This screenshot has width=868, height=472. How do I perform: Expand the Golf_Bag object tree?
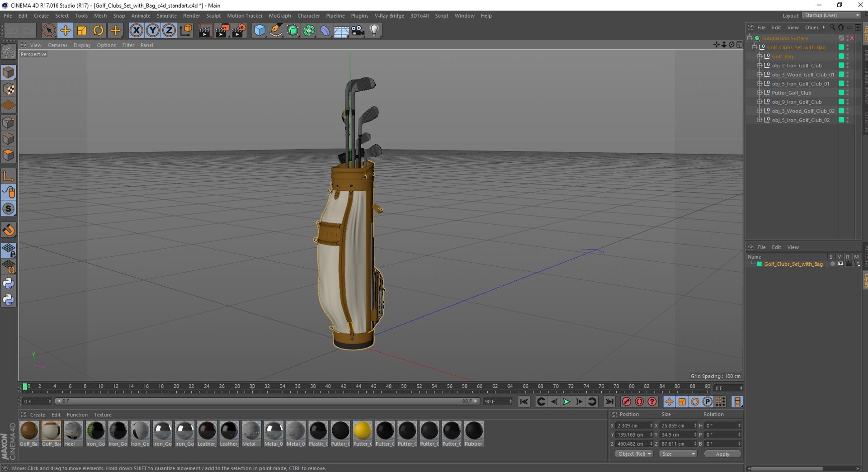(x=759, y=57)
